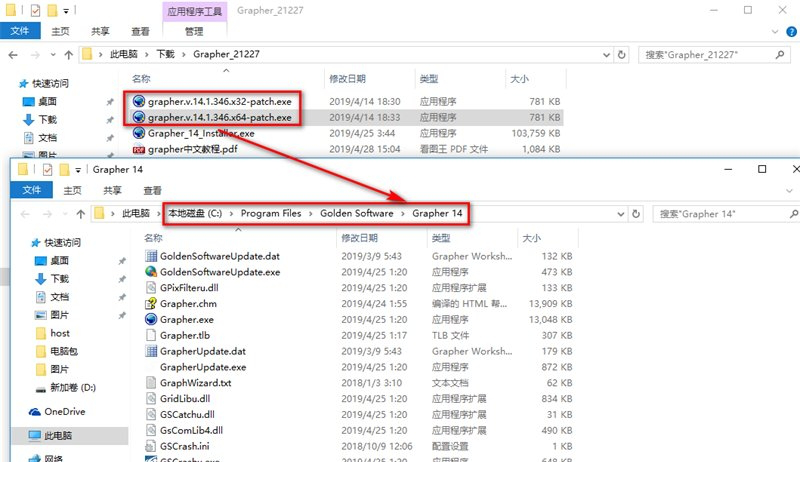Open 管理 tab under 应用程序工具
The height and width of the screenshot is (480, 800).
[x=194, y=31]
